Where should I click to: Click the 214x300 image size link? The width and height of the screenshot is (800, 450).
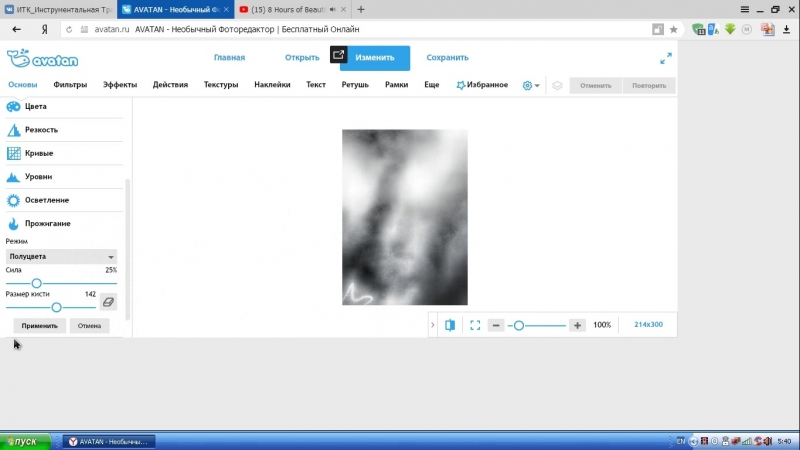click(648, 324)
